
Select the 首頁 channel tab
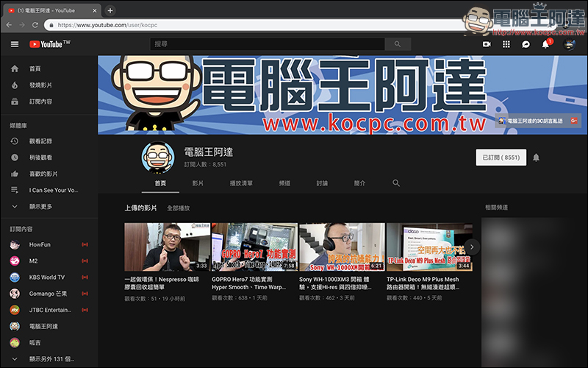pyautogui.click(x=160, y=183)
